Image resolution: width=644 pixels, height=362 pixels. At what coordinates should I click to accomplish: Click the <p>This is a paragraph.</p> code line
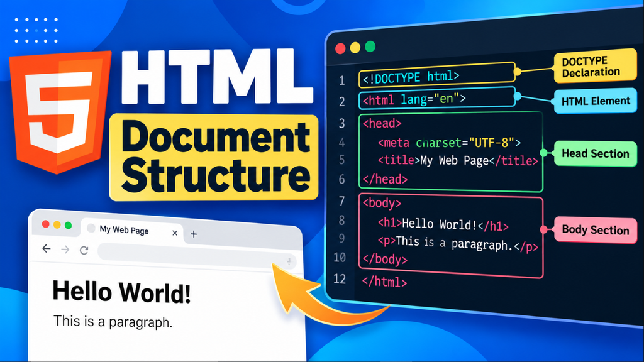458,243
